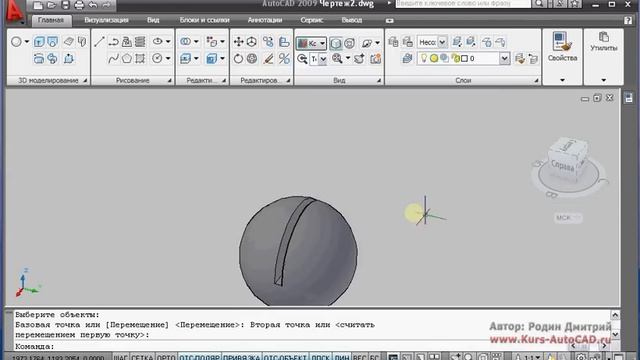Select the Polygon drawing tool
640x360 pixels.
click(x=127, y=58)
